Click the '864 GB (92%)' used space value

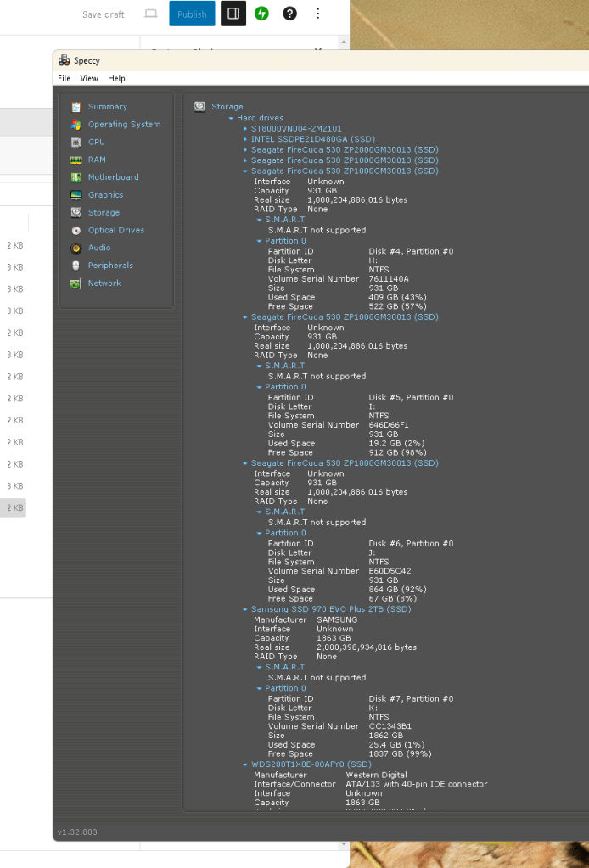[398, 590]
